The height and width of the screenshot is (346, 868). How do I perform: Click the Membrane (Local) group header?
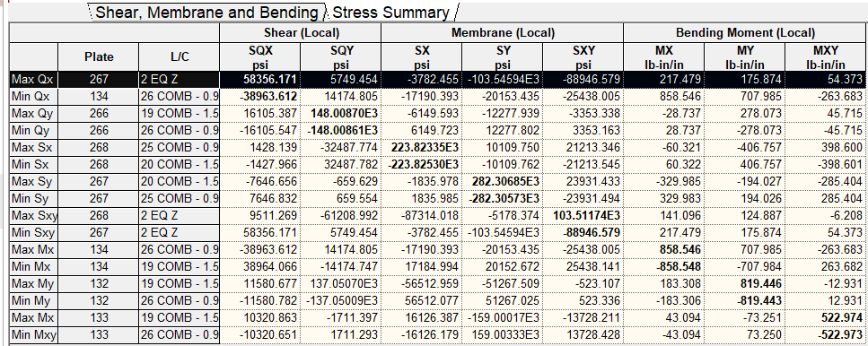coord(502,32)
